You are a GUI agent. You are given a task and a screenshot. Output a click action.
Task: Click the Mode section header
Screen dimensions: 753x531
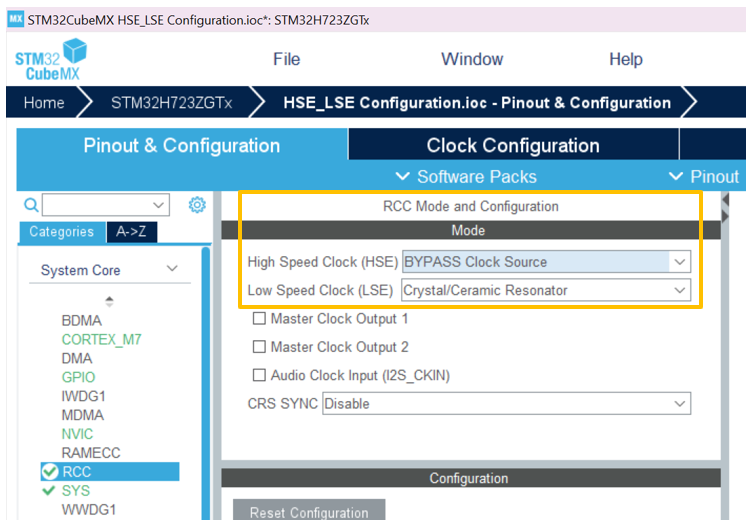point(471,230)
